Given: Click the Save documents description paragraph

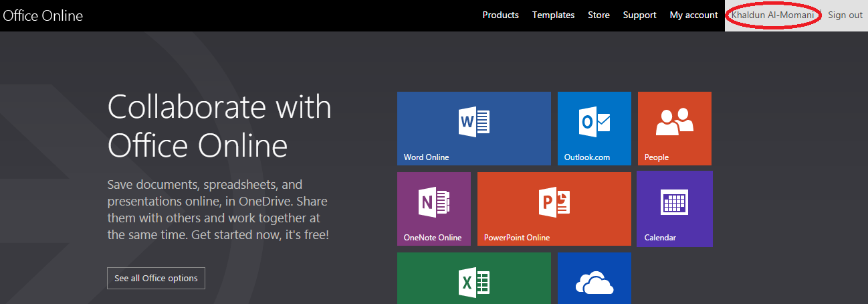Looking at the screenshot, I should (218, 210).
